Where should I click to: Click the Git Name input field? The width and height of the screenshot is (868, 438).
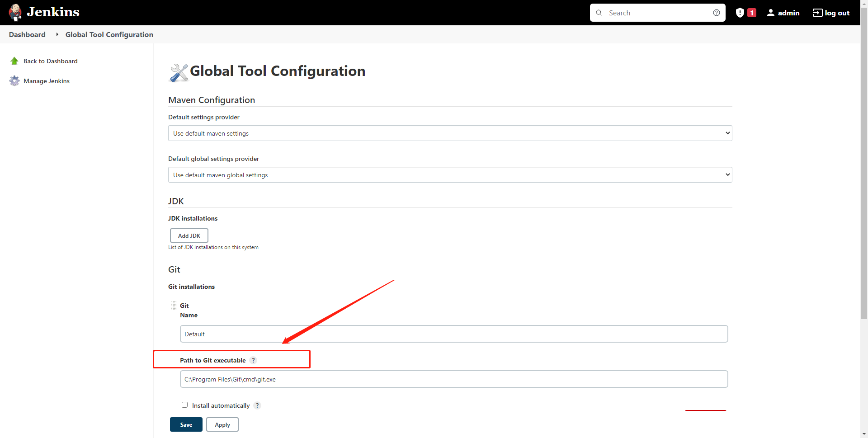453,334
